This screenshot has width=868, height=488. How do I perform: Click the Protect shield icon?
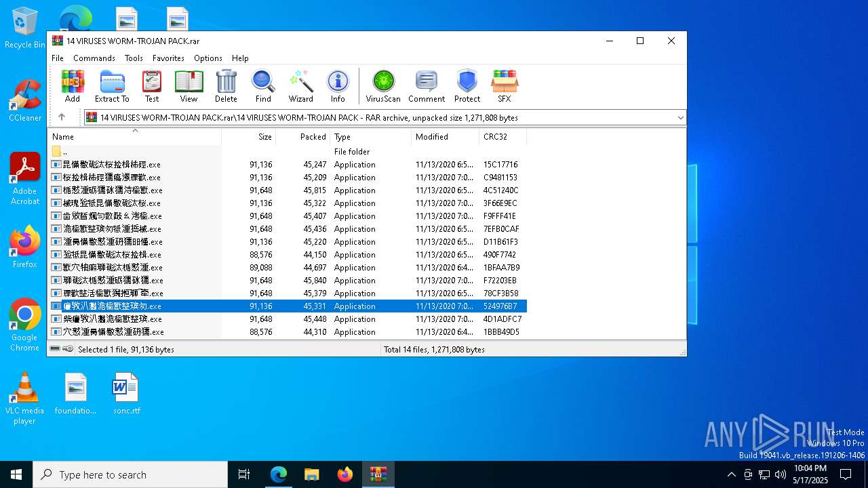tap(467, 86)
